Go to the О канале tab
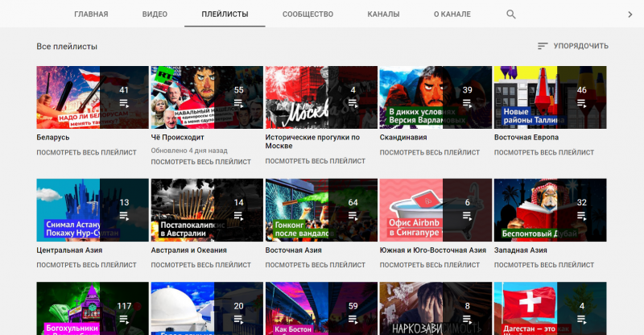Viewport: 644px width, 335px height. click(x=452, y=14)
